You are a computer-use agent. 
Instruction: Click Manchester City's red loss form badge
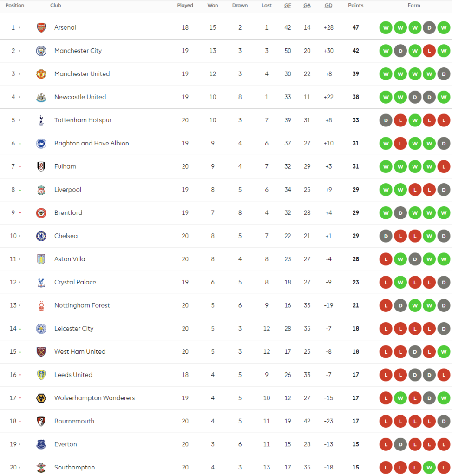click(429, 51)
